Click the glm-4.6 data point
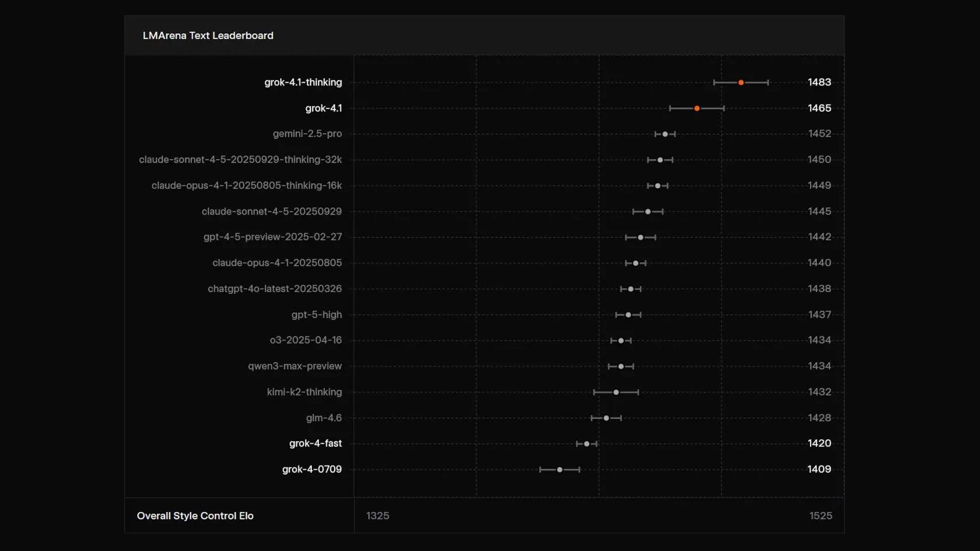980x551 pixels. pos(606,418)
